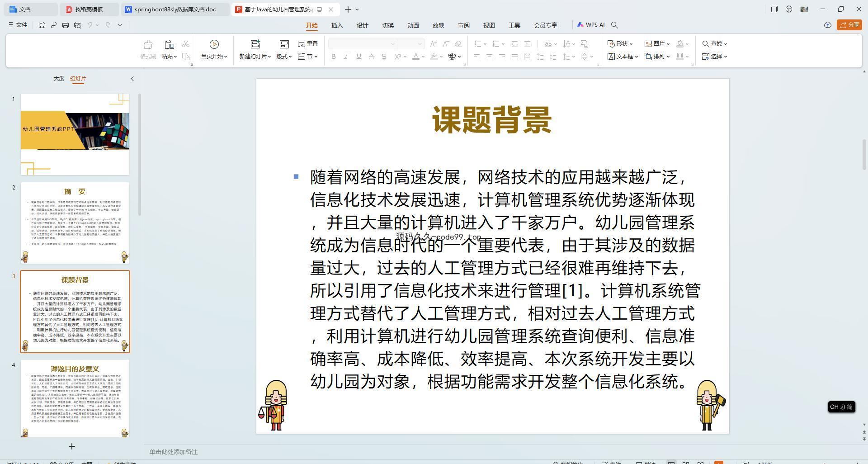Click the shape fill color bucket

point(679,44)
